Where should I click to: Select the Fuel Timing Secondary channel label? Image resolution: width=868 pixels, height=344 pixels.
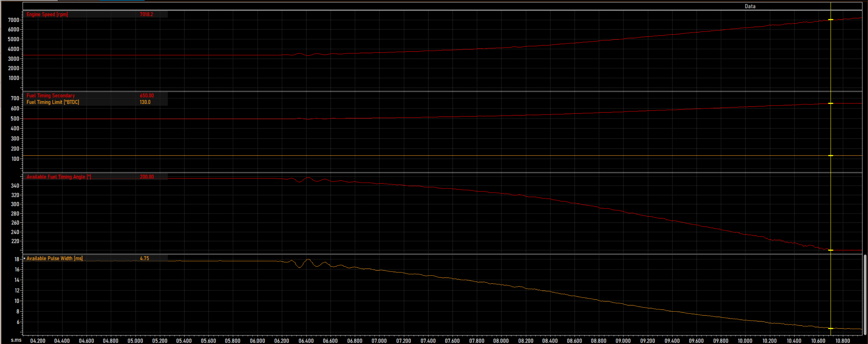(51, 96)
